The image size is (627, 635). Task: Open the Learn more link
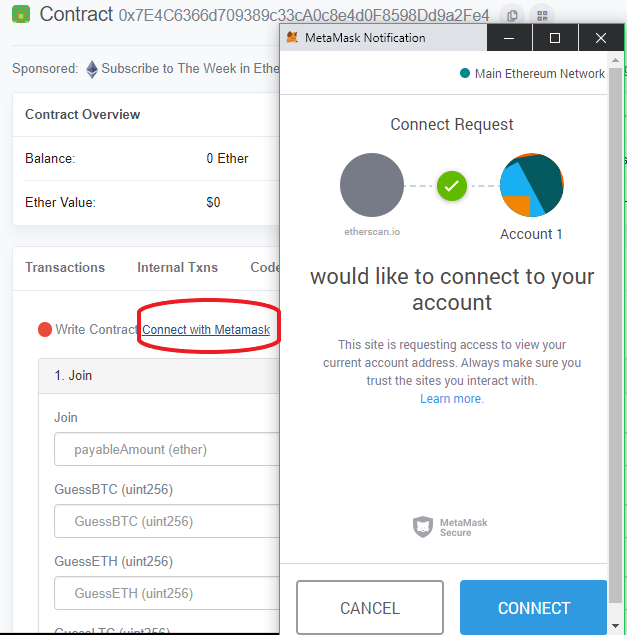click(452, 398)
